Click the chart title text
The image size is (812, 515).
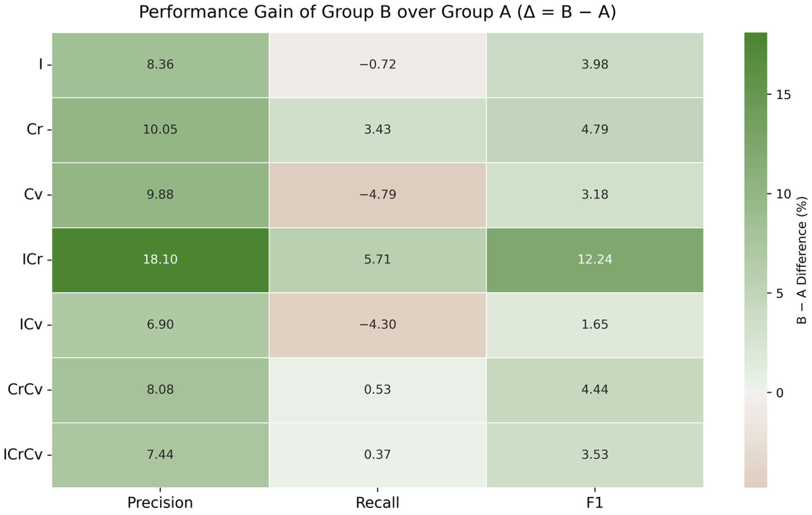[377, 12]
